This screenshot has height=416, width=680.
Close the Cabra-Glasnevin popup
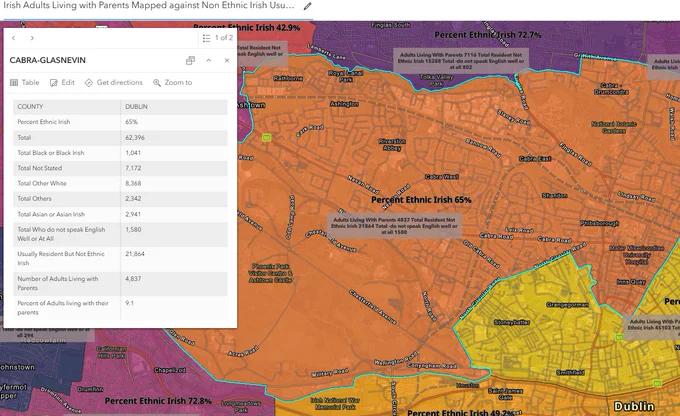(x=227, y=60)
